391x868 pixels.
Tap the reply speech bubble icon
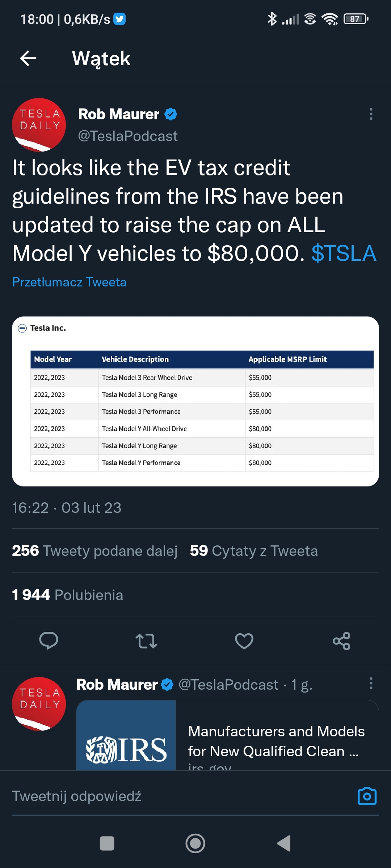coord(49,641)
